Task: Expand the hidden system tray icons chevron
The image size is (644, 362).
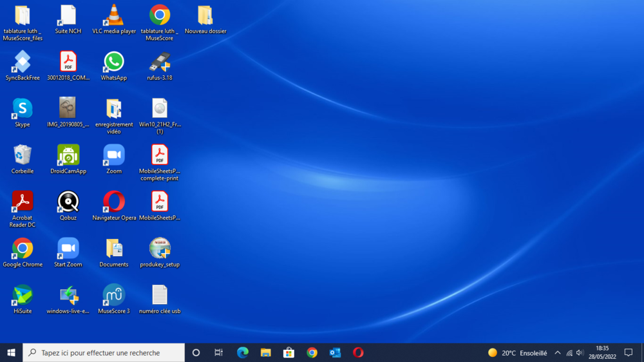Action: (x=558, y=352)
